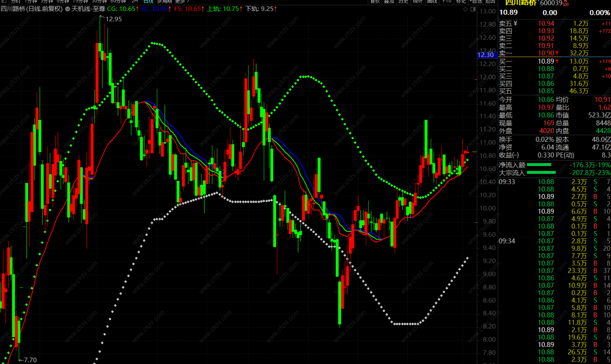Click the 叠加 overlay button
Viewport: 611px width, 364px height.
pyautogui.click(x=389, y=1)
